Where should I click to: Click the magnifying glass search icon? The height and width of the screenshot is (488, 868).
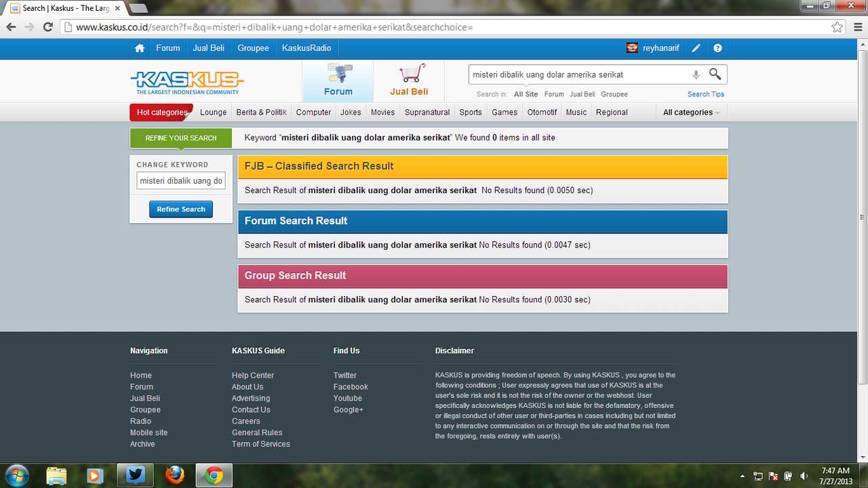pyautogui.click(x=715, y=74)
